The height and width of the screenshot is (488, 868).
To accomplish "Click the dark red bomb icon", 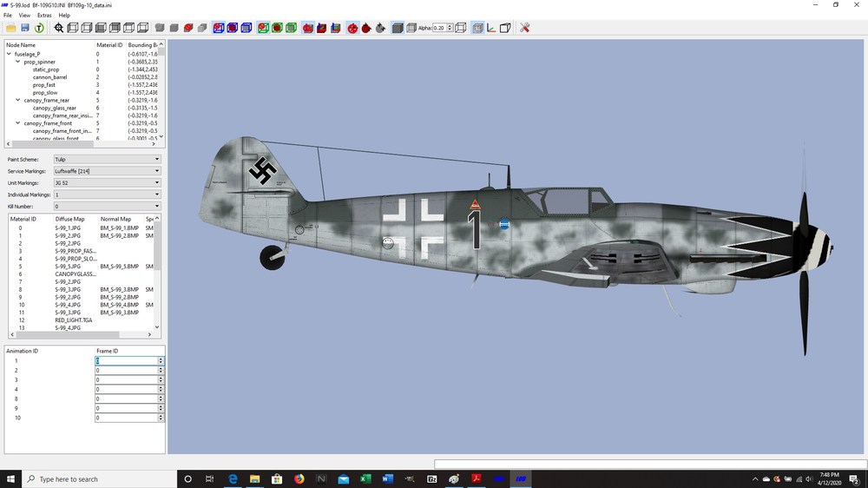I will 366,28.
